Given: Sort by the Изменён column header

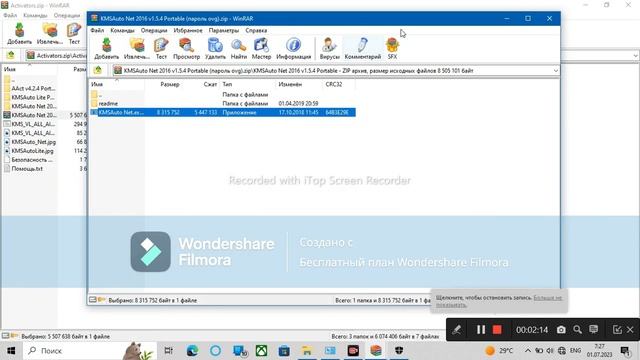Looking at the screenshot, I should [299, 84].
